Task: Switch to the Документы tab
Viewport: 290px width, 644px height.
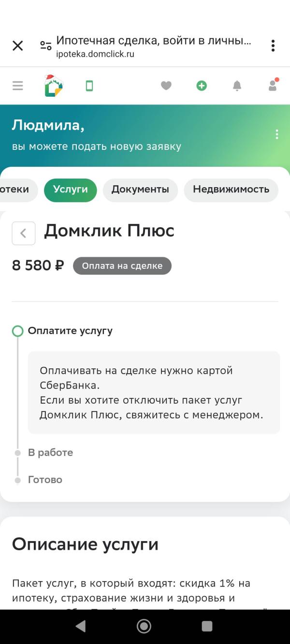Action: tap(140, 190)
